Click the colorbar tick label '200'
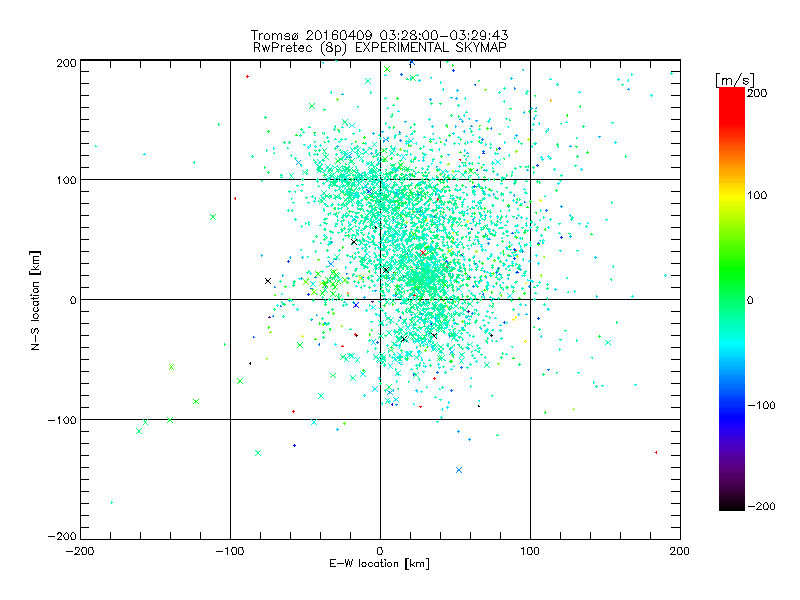 (x=757, y=93)
